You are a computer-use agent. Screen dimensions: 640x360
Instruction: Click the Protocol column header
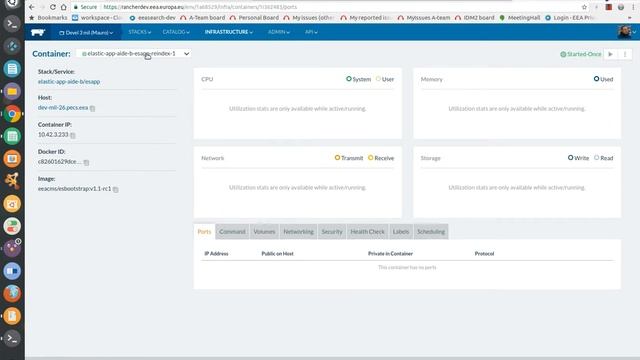(x=484, y=253)
